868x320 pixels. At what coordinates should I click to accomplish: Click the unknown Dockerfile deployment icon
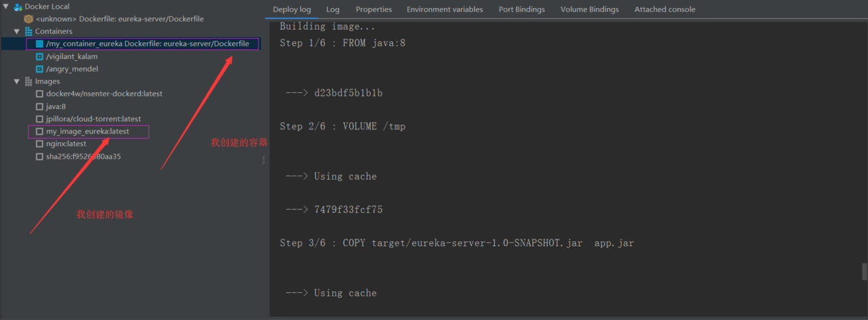pos(28,19)
